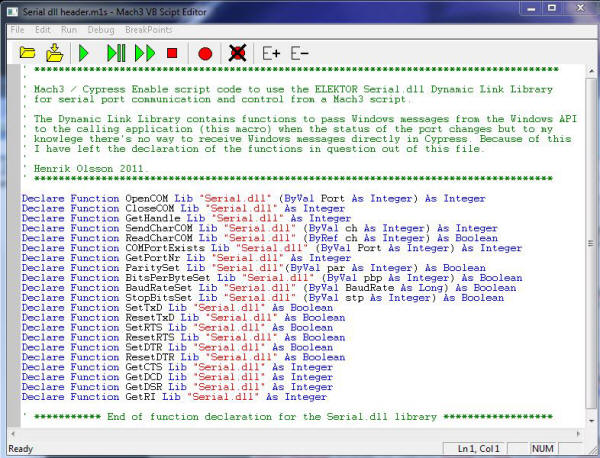This screenshot has height=458, width=600.
Task: Run the script with green play arrow
Action: pyautogui.click(x=83, y=53)
